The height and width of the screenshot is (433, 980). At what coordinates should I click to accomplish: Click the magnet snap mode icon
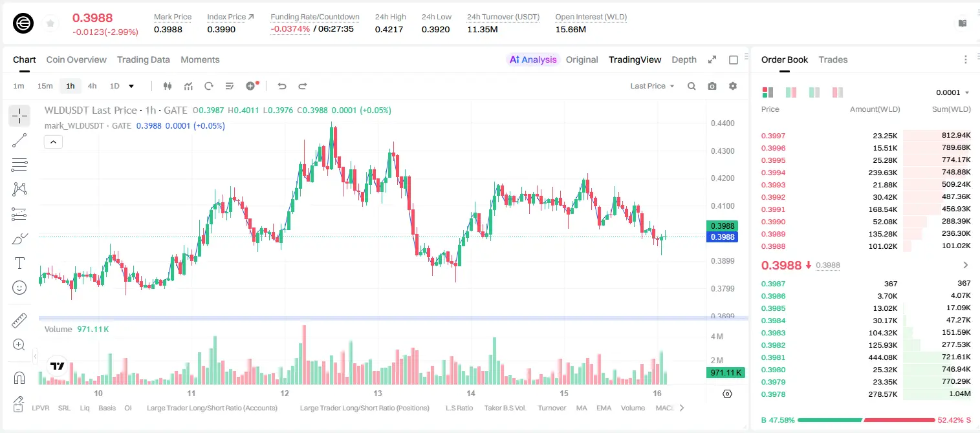tap(19, 377)
